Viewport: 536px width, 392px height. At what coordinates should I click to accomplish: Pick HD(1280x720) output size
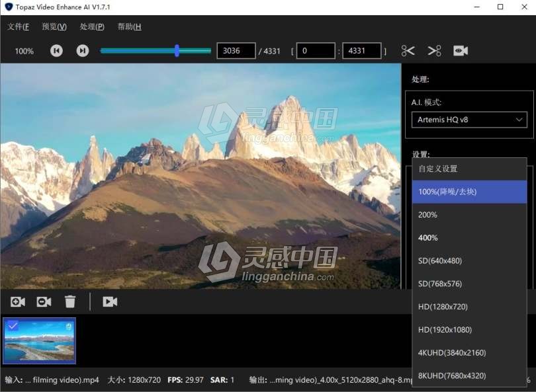[x=469, y=307]
